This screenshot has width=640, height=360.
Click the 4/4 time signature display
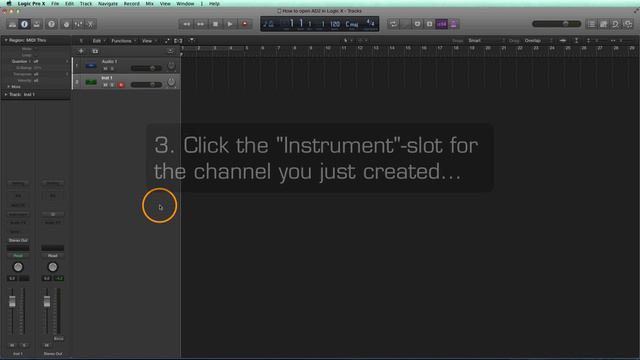point(370,23)
